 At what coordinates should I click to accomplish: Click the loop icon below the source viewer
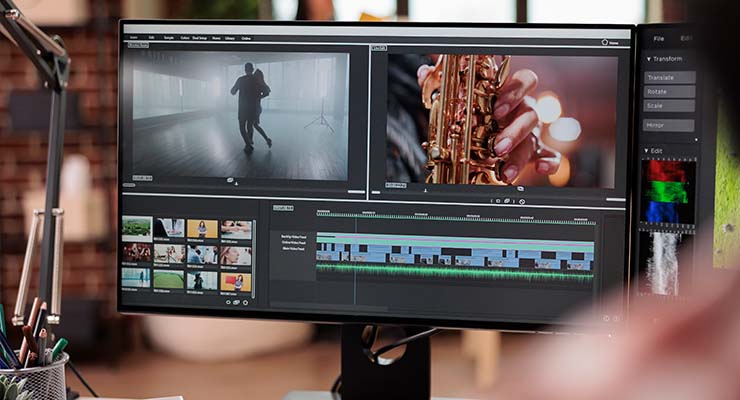pyautogui.click(x=232, y=180)
